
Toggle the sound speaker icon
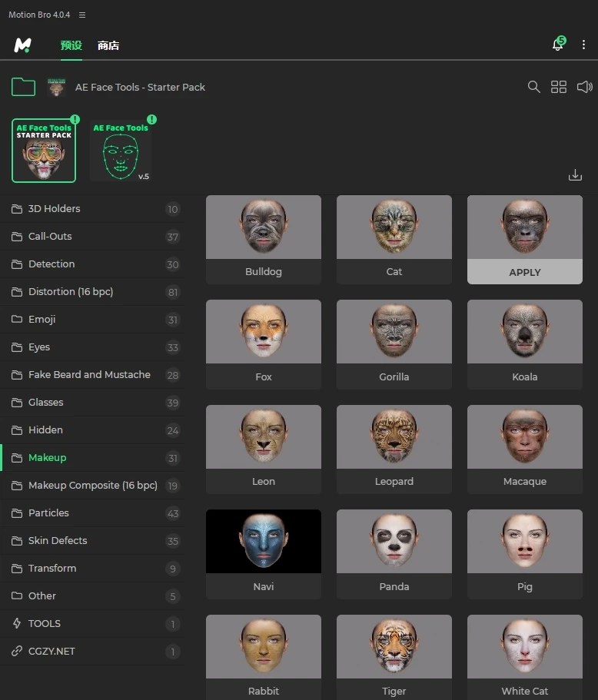tap(584, 87)
